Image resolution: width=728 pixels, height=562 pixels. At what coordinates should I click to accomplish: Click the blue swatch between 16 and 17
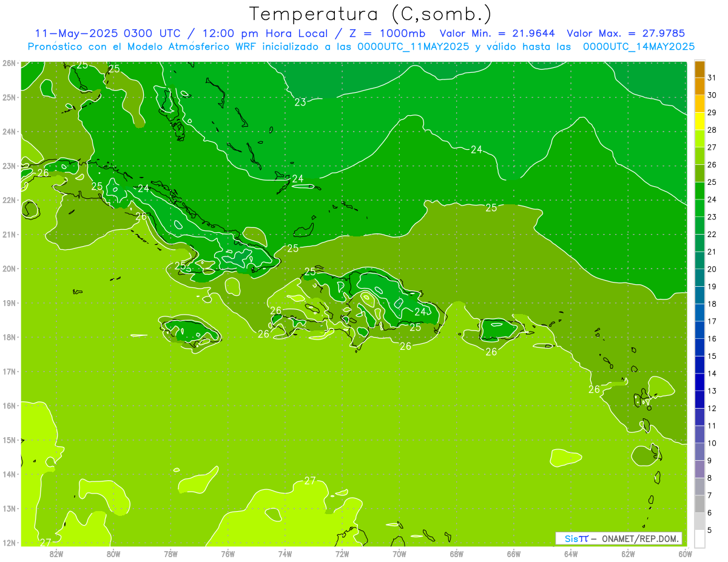click(699, 330)
